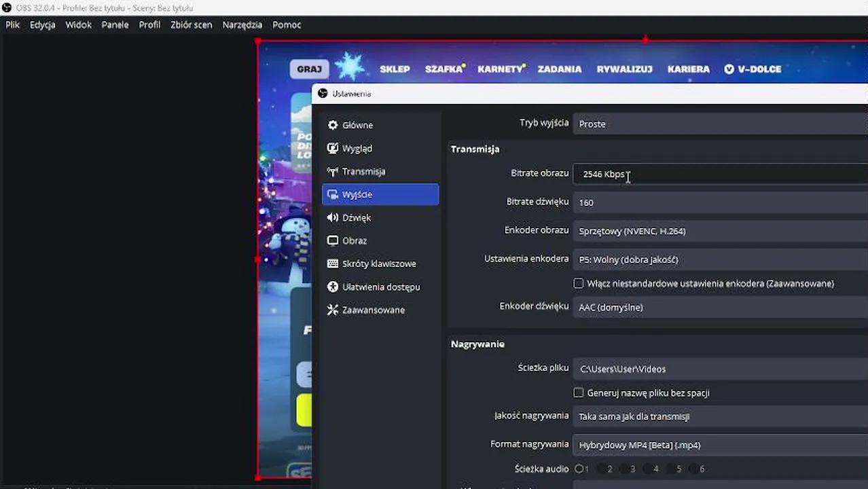Click the Obraz monitor icon
Image resolution: width=868 pixels, height=489 pixels.
(333, 240)
